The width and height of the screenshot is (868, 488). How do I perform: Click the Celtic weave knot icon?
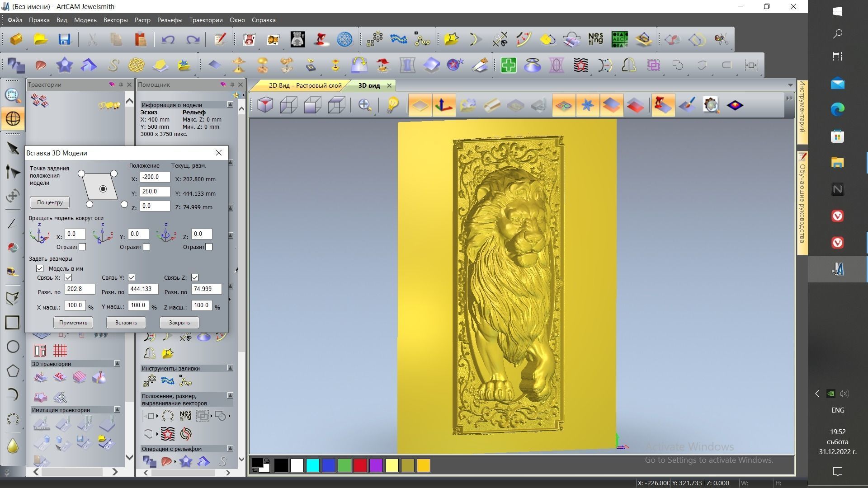coord(136,65)
